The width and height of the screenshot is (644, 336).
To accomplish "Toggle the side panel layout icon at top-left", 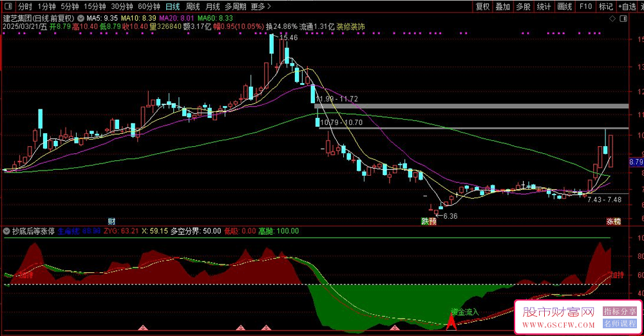I will 8,6.
